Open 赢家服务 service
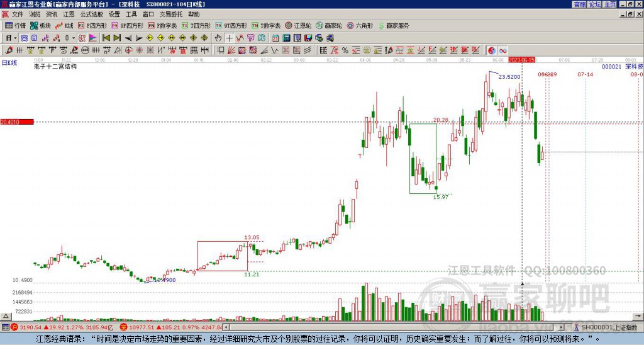Screen dimensions: 644x345 [x=394, y=25]
